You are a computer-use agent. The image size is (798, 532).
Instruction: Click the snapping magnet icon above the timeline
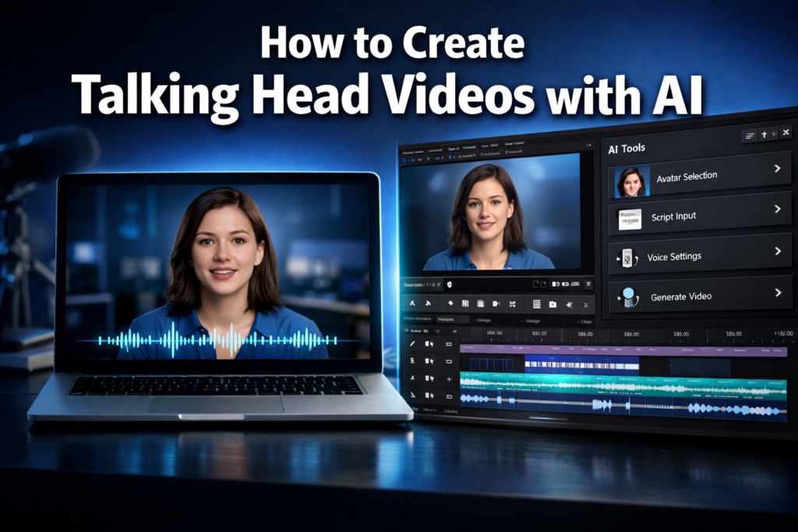(x=405, y=331)
